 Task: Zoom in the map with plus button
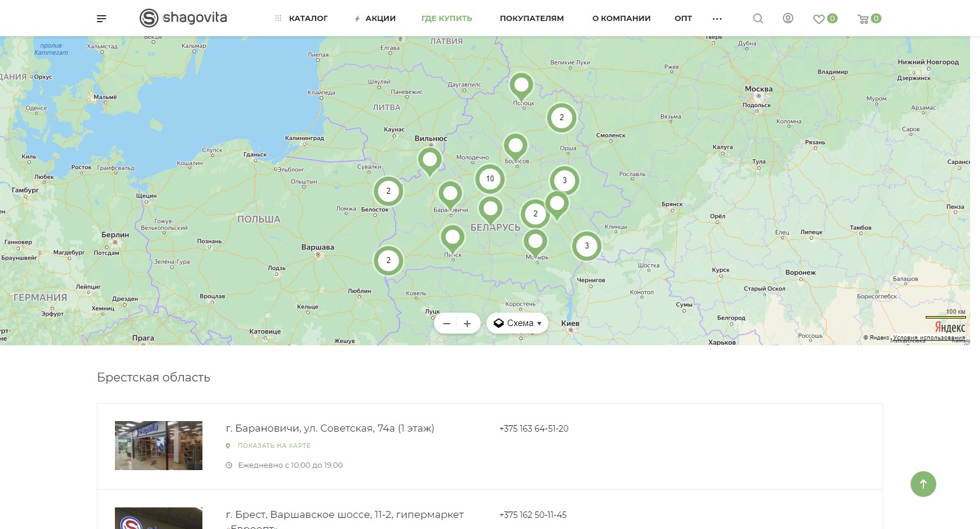point(467,324)
